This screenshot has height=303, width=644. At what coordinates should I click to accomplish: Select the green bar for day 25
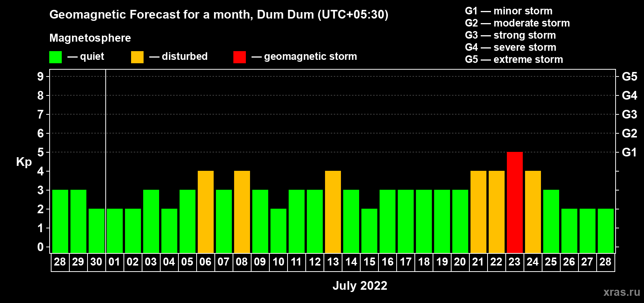(551, 221)
